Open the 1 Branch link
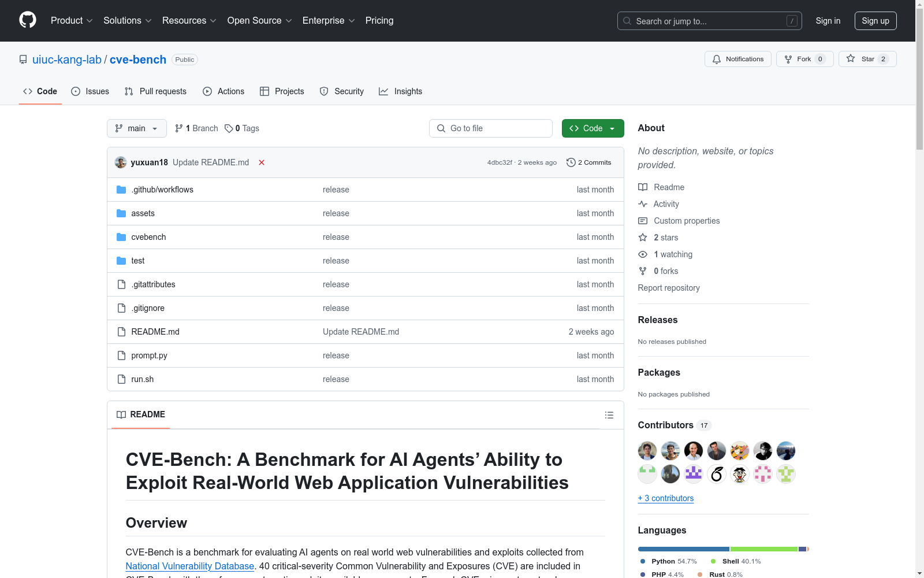Screen dimensions: 924x578 (x=196, y=128)
